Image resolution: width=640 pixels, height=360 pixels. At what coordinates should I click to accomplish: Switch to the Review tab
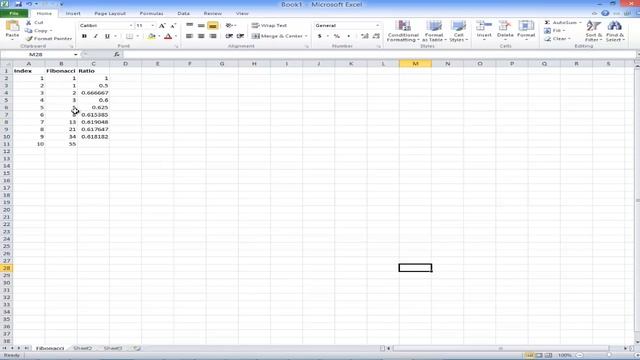click(213, 13)
